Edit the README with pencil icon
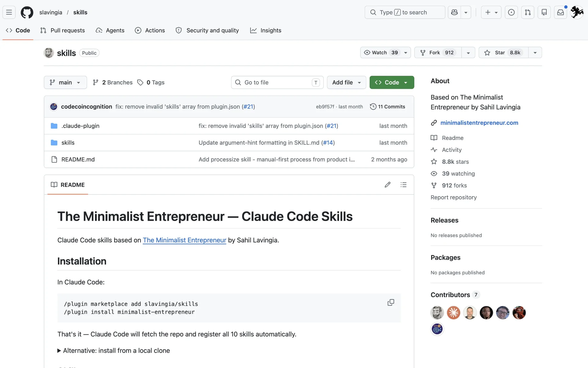588x368 pixels. pyautogui.click(x=387, y=185)
